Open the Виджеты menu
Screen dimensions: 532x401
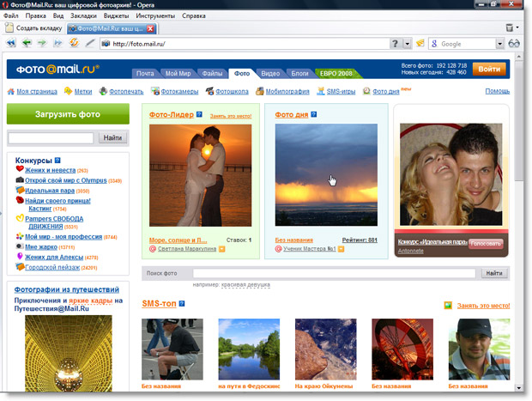pyautogui.click(x=117, y=15)
